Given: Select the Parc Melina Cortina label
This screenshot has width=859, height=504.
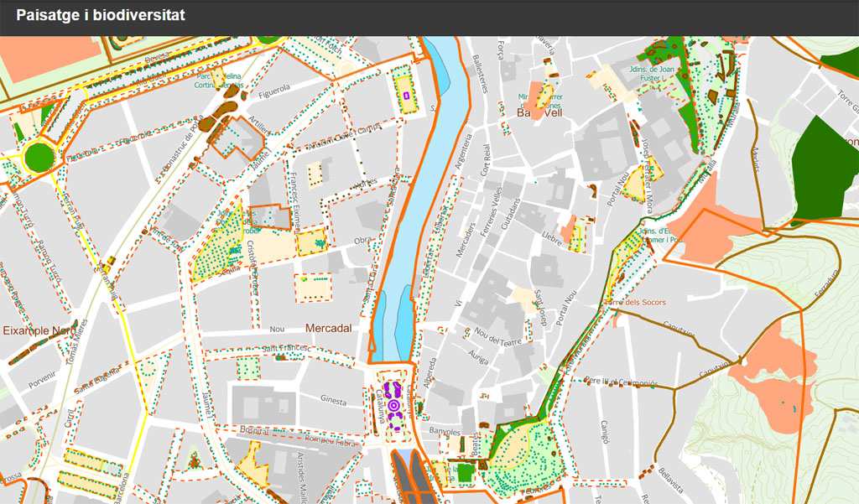Looking at the screenshot, I should click(219, 81).
